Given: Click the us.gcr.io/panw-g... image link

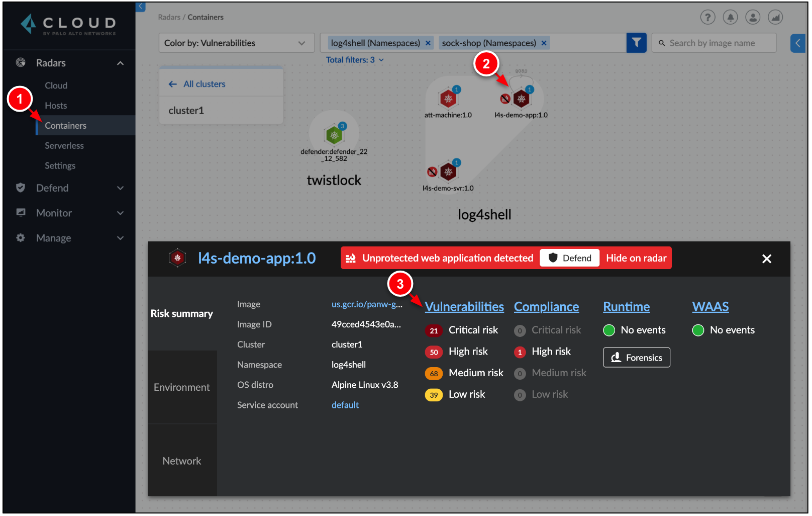Looking at the screenshot, I should 367,304.
